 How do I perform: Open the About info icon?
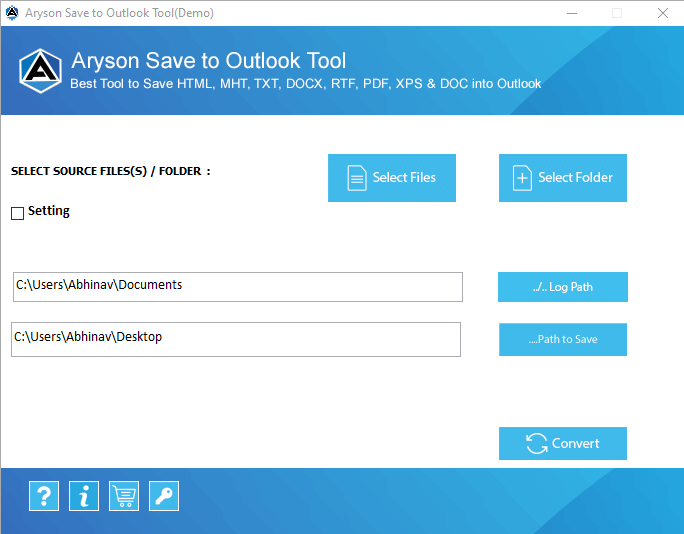84,496
